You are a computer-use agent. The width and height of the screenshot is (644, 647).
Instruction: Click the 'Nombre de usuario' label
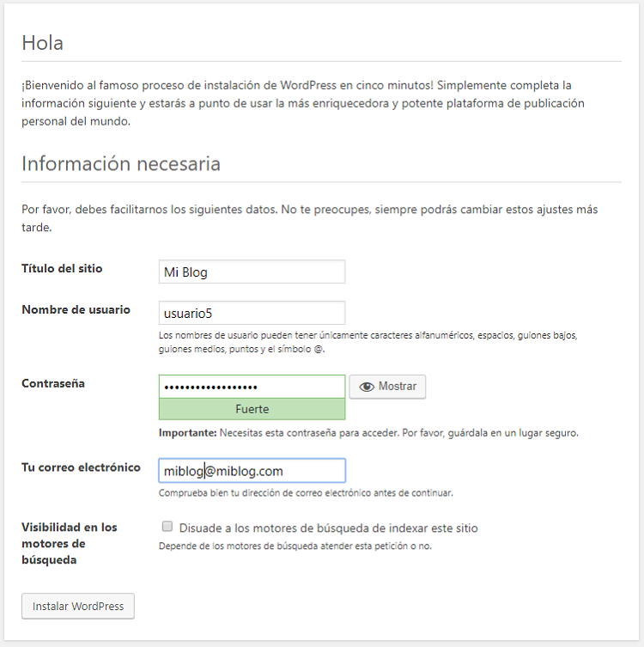[x=76, y=309]
